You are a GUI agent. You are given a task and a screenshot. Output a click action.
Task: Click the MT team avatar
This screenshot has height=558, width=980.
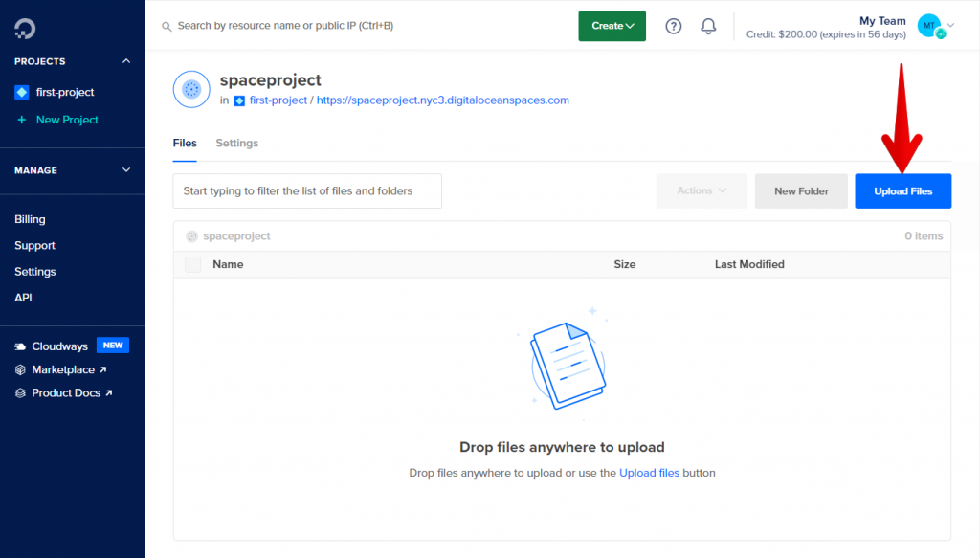point(926,26)
